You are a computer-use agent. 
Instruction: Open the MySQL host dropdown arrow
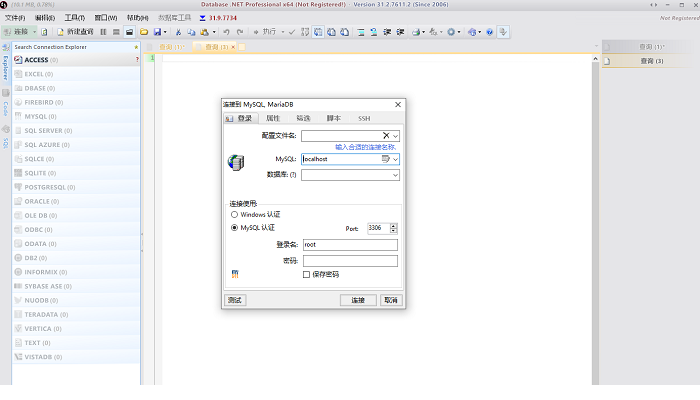click(396, 159)
